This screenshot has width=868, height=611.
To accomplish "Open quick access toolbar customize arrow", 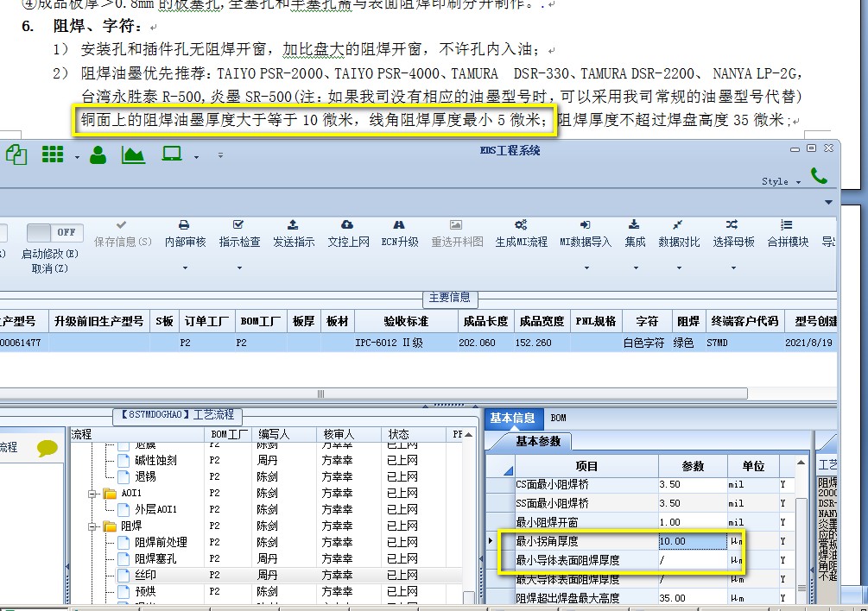I will (220, 155).
